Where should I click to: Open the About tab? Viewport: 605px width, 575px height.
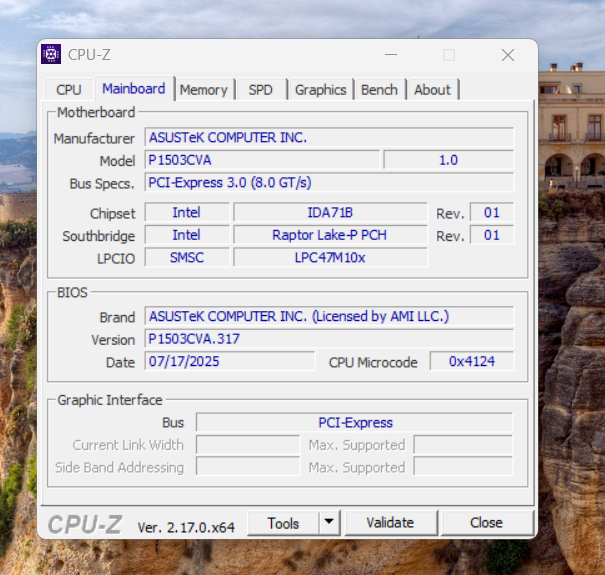point(432,90)
